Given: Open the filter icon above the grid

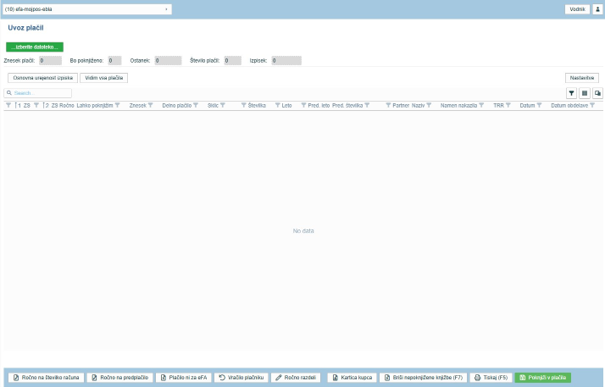Looking at the screenshot, I should click(571, 93).
